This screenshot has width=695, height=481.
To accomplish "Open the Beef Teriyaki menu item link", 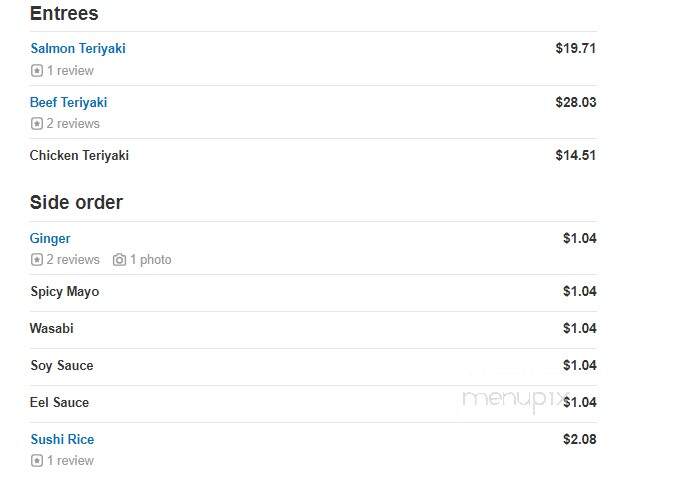I will point(69,102).
